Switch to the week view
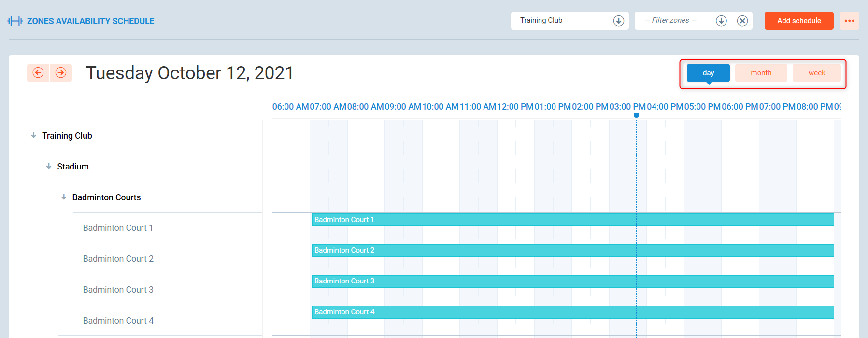 [x=816, y=73]
